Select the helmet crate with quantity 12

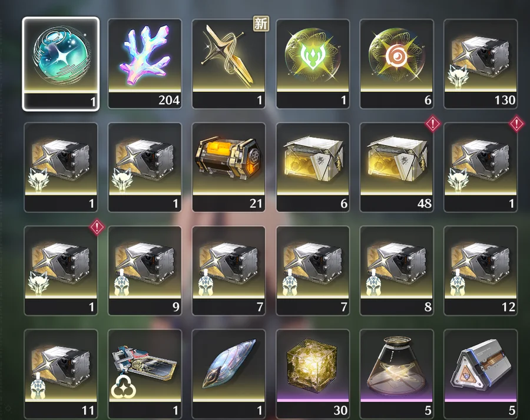(x=481, y=271)
